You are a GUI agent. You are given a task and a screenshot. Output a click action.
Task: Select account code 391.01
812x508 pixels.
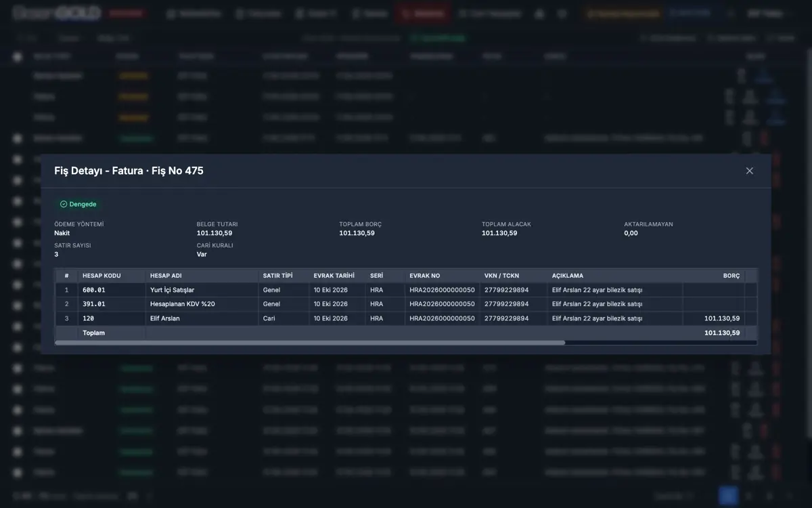tap(94, 304)
